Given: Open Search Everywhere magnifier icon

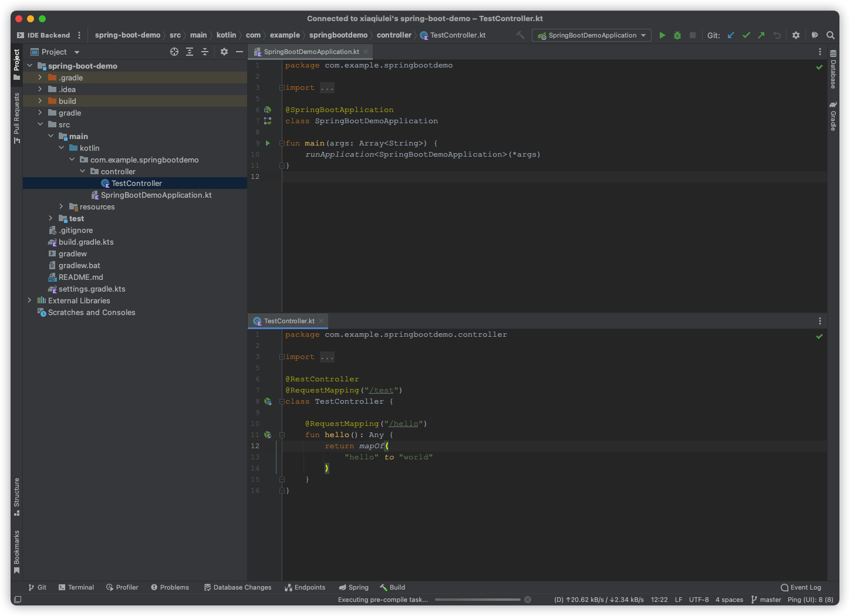Looking at the screenshot, I should (831, 35).
